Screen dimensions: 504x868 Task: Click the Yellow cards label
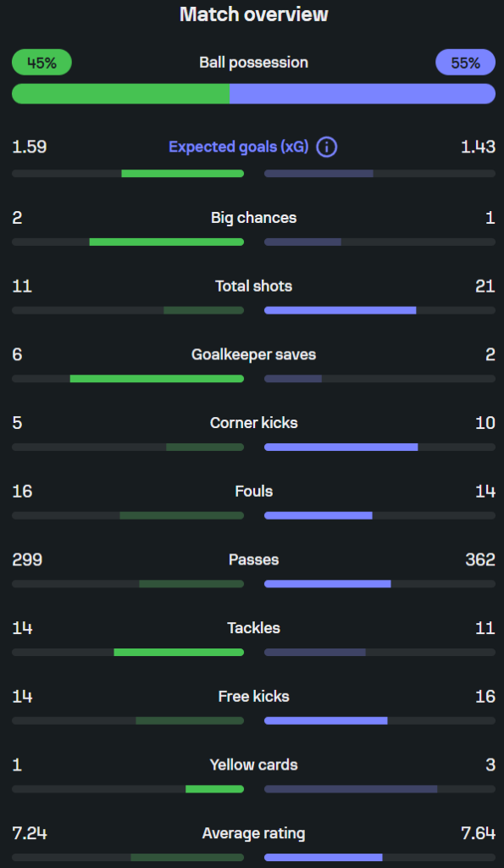click(x=253, y=765)
